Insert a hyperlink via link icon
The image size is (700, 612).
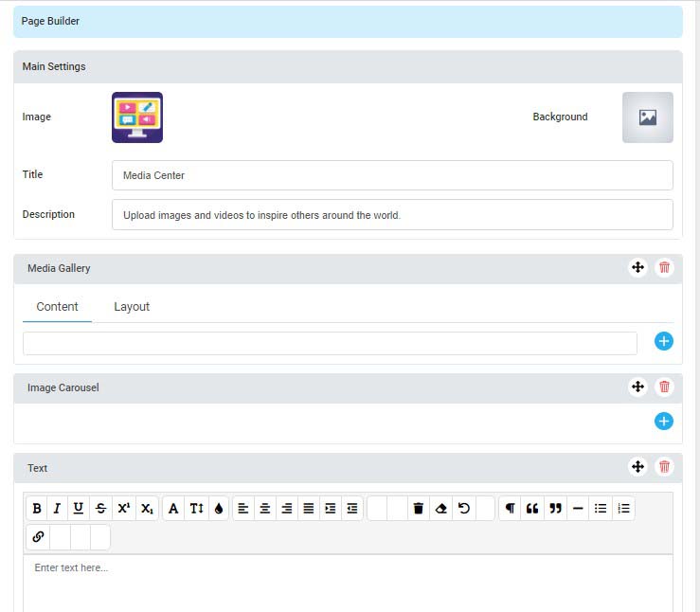tap(38, 536)
